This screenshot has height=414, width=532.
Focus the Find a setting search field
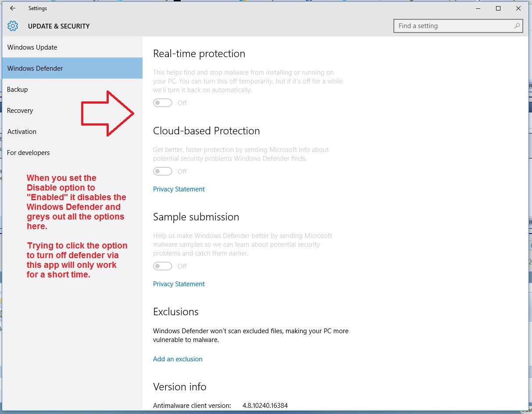[x=458, y=26]
